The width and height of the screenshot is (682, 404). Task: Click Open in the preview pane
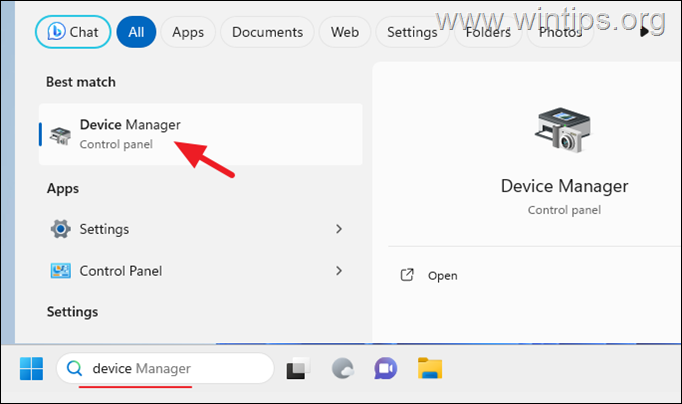[x=442, y=275]
